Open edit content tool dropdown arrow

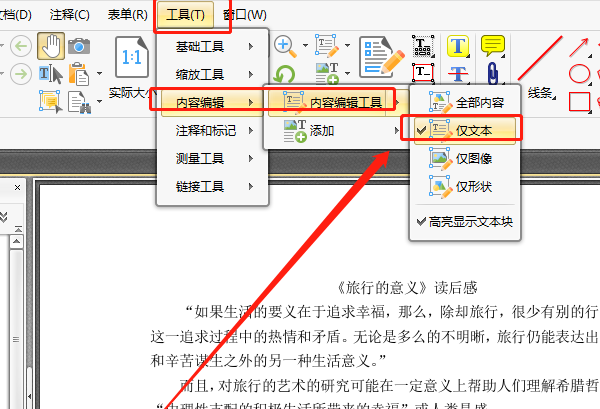coord(347,46)
